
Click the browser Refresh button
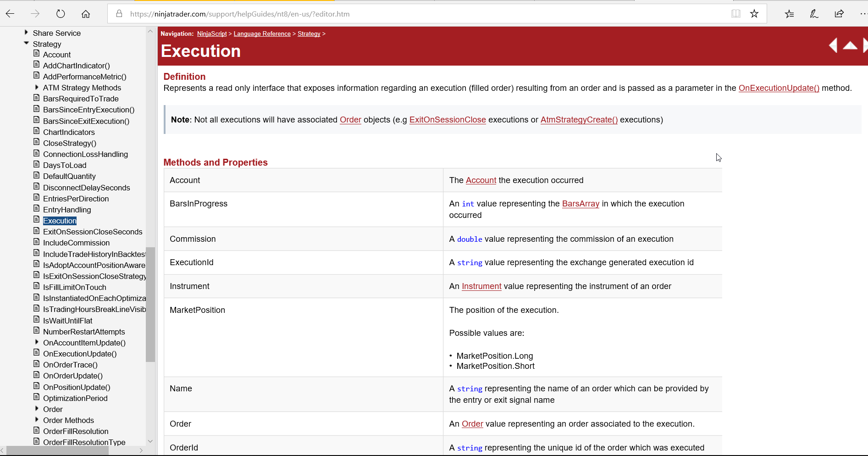[x=61, y=14]
